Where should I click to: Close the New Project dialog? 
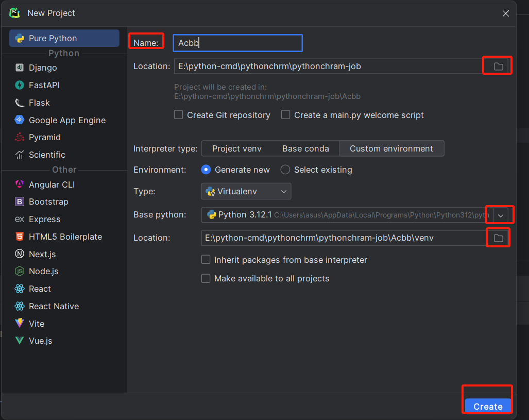505,13
